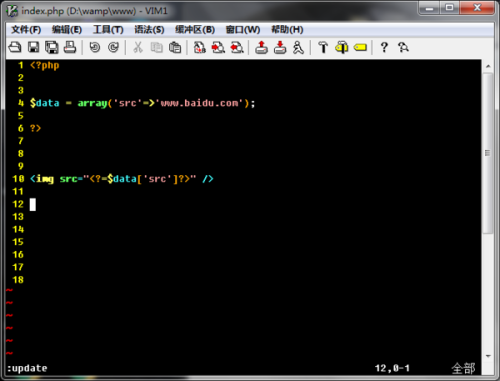Open help question mark icon
This screenshot has height=381, width=500.
click(384, 47)
